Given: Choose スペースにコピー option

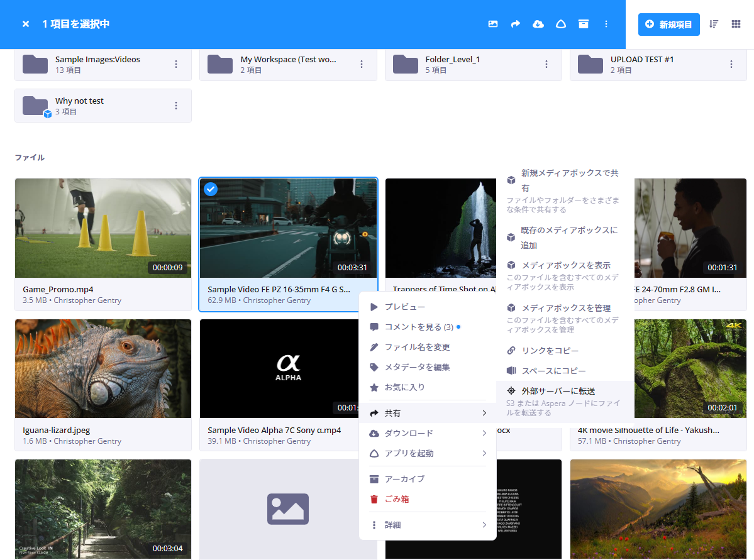Looking at the screenshot, I should click(x=565, y=371).
